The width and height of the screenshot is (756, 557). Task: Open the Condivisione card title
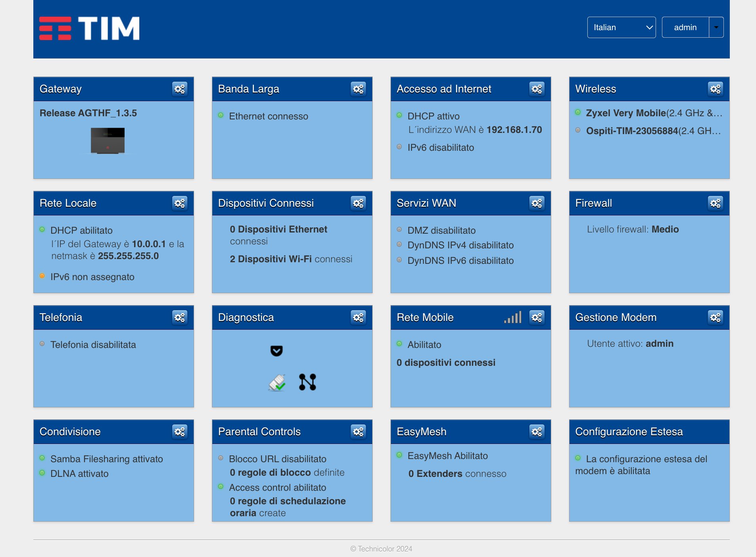[70, 432]
